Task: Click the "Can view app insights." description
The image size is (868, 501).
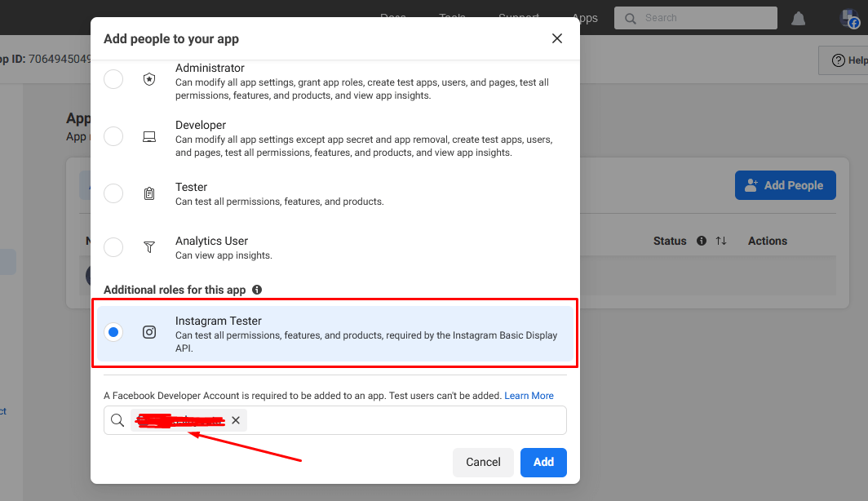Action: pos(224,255)
